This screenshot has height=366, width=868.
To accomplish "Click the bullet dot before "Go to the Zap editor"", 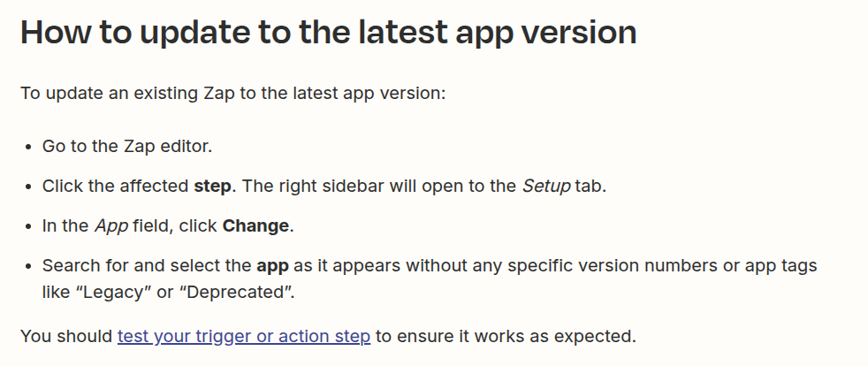I will pos(28,148).
